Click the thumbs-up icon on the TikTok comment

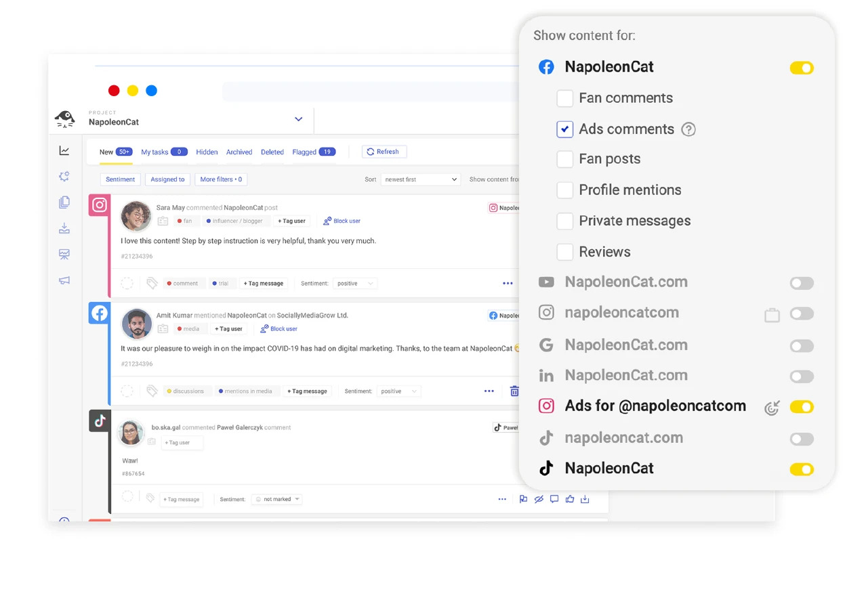pyautogui.click(x=570, y=500)
